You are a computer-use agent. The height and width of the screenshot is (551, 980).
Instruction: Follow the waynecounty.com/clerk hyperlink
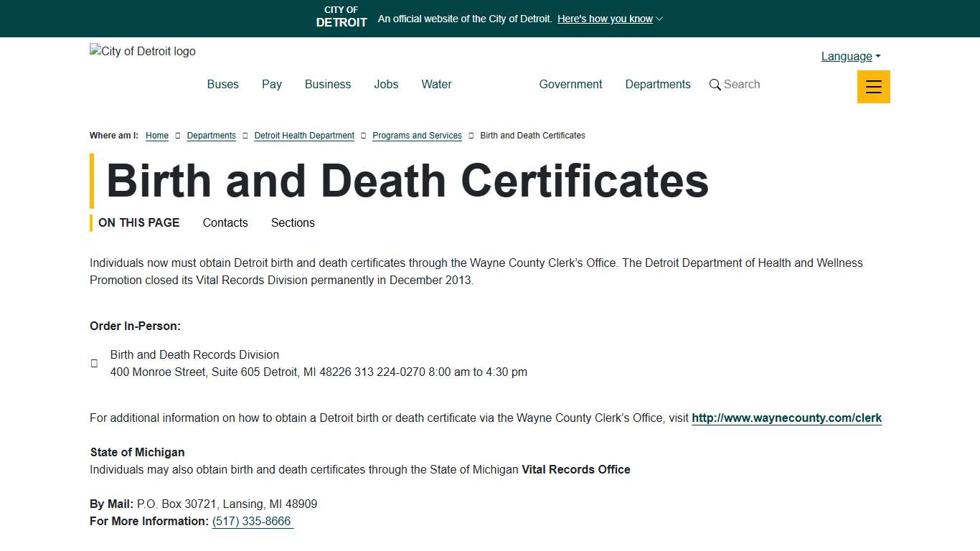coord(786,418)
